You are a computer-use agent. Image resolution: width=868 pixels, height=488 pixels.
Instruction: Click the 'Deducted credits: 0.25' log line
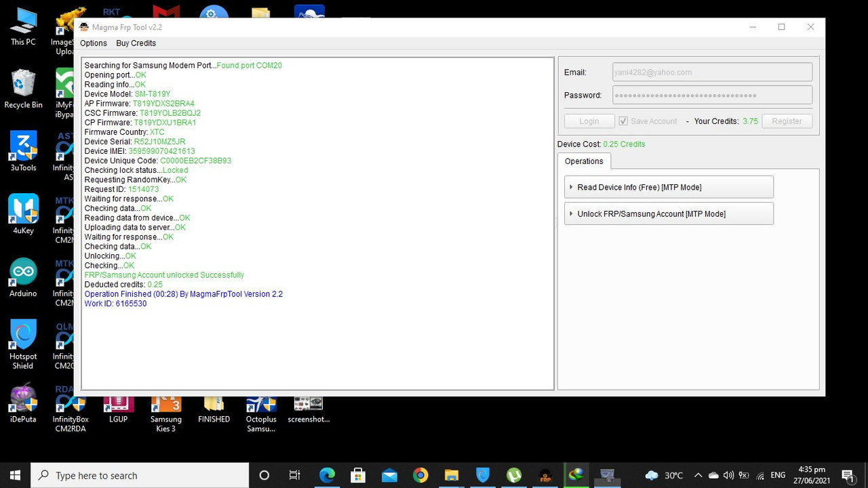[123, 285]
